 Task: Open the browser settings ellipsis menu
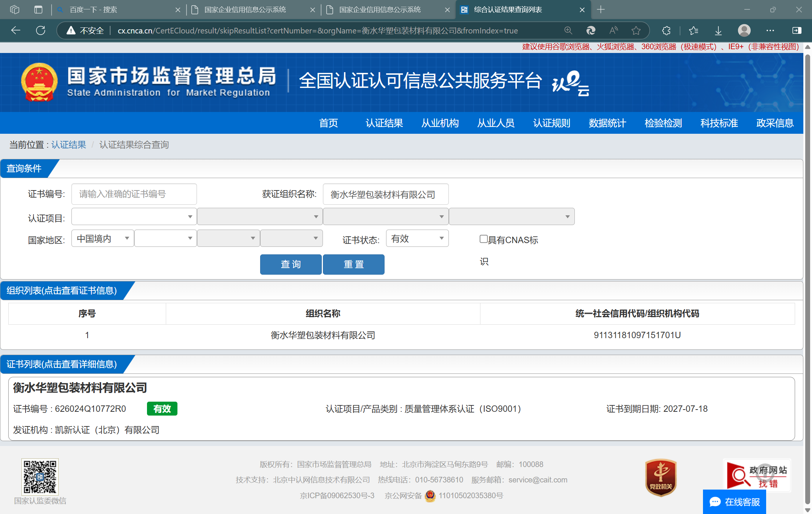click(x=770, y=30)
